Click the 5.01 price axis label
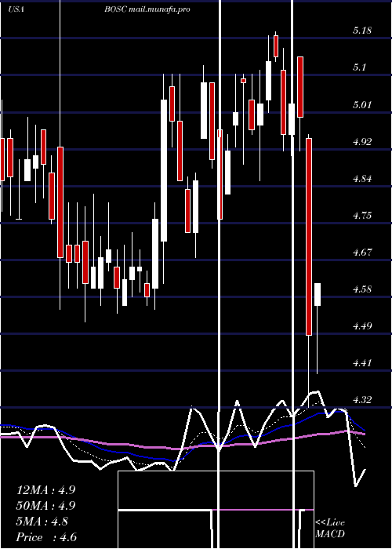Image resolution: width=392 pixels, height=549 pixels. coord(362,104)
